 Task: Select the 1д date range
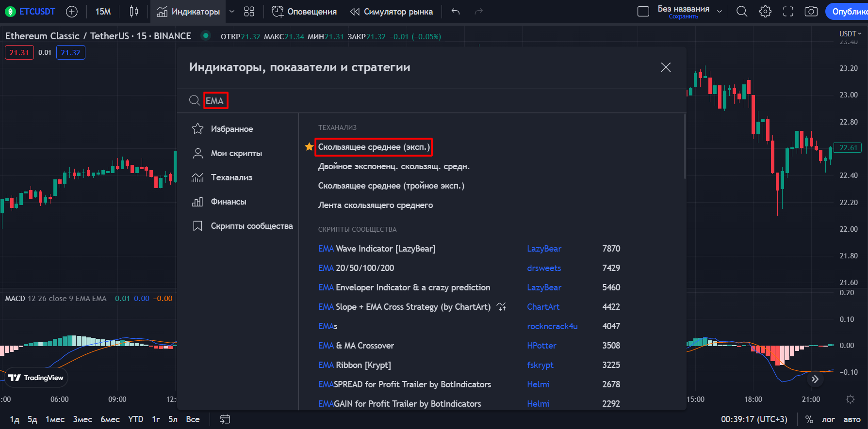(15, 419)
